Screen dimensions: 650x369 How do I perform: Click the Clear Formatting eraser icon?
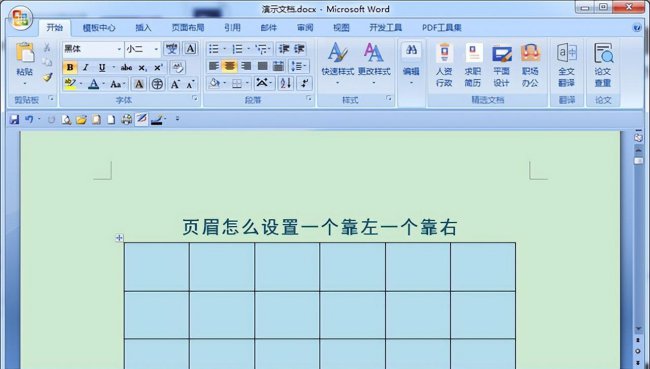[x=178, y=67]
